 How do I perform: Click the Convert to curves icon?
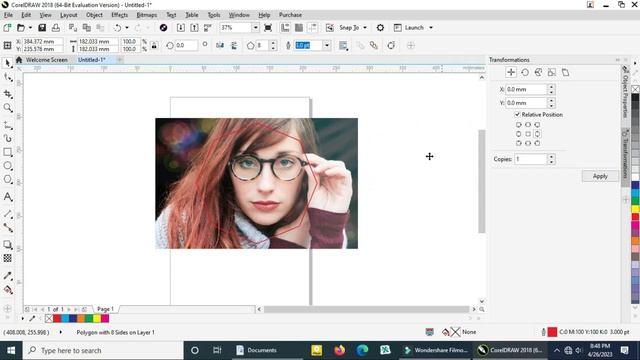coord(391,45)
